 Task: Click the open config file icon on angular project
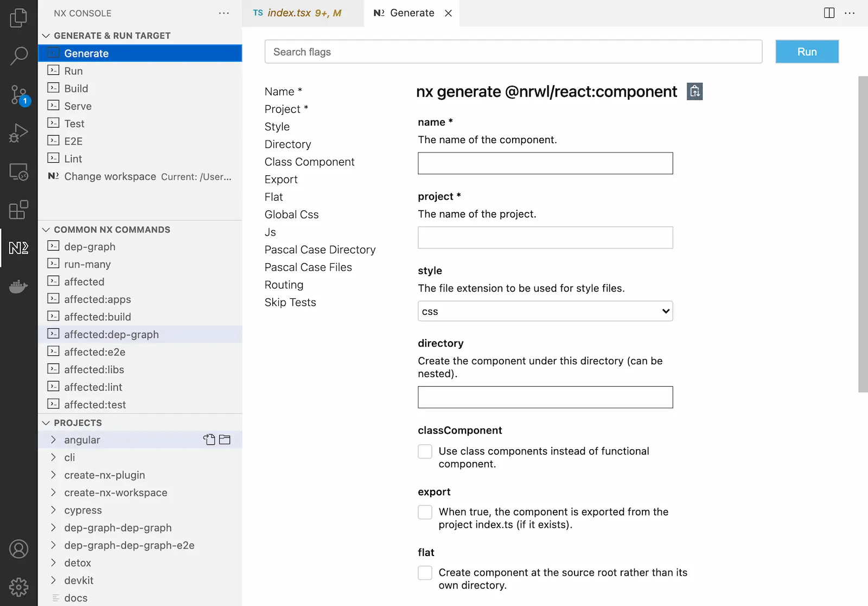[x=209, y=439]
